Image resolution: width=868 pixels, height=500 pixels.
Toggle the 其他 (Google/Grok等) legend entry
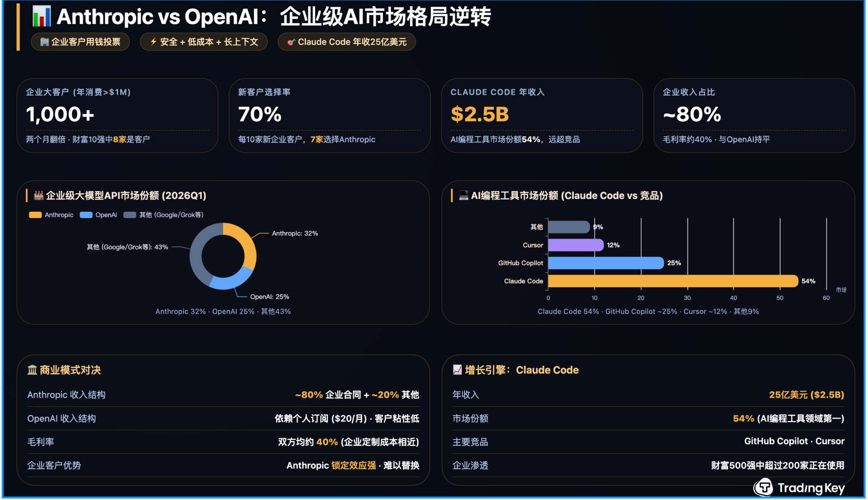(164, 215)
